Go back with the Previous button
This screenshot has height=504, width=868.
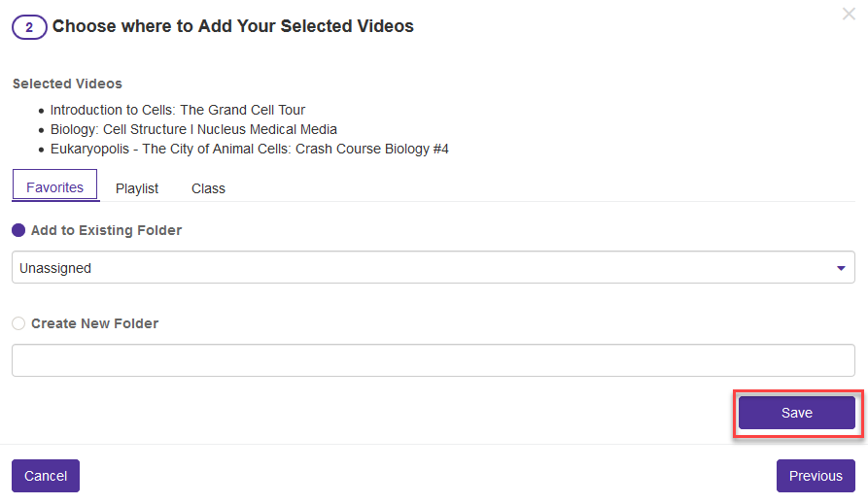816,476
